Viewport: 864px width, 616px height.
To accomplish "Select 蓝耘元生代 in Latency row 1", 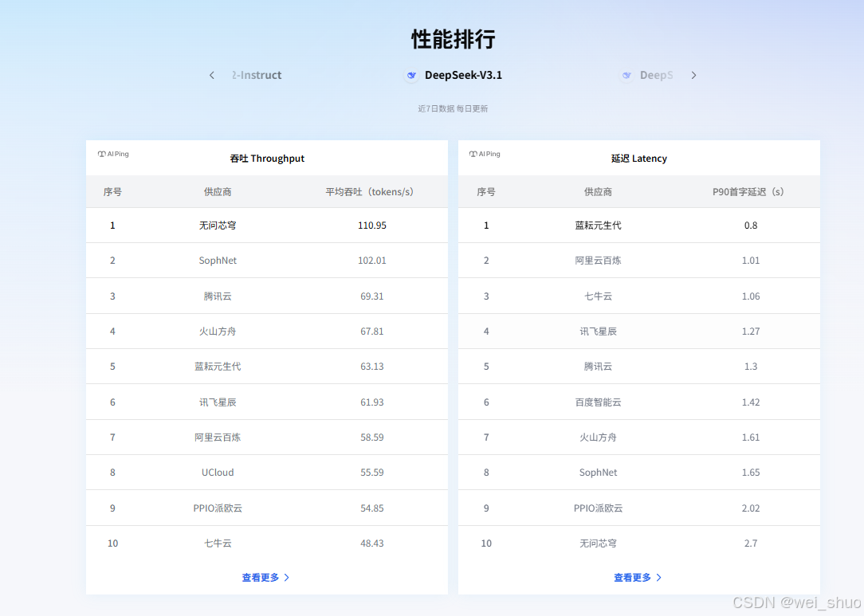I will tap(598, 226).
